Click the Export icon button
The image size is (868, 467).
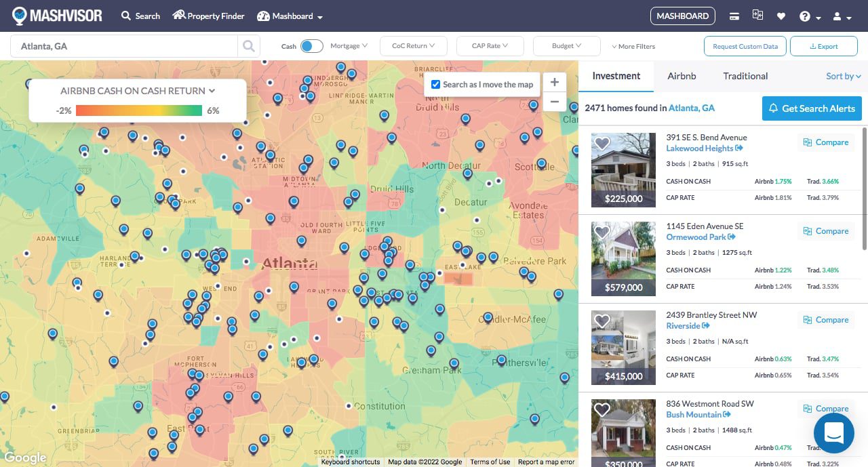(823, 46)
